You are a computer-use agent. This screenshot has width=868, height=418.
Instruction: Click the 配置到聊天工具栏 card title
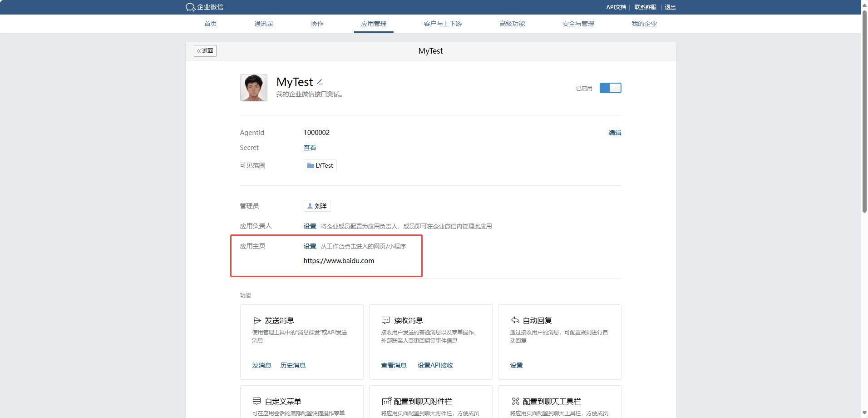pyautogui.click(x=552, y=401)
